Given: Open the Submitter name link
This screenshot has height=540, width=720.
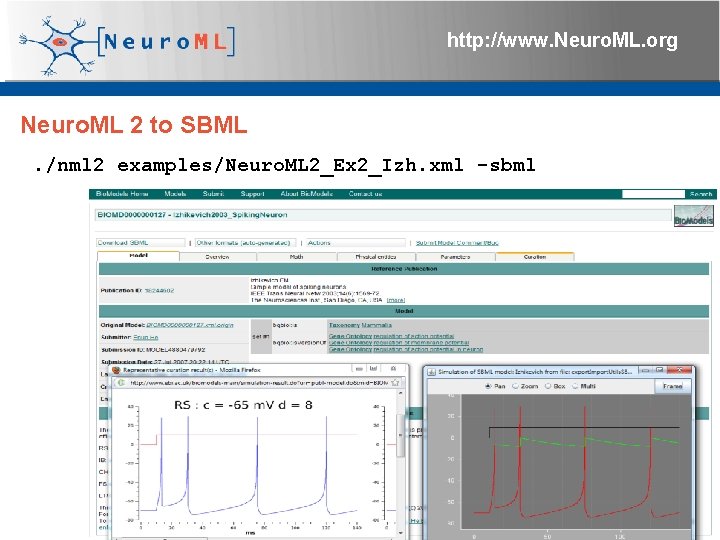Looking at the screenshot, I should (x=146, y=338).
